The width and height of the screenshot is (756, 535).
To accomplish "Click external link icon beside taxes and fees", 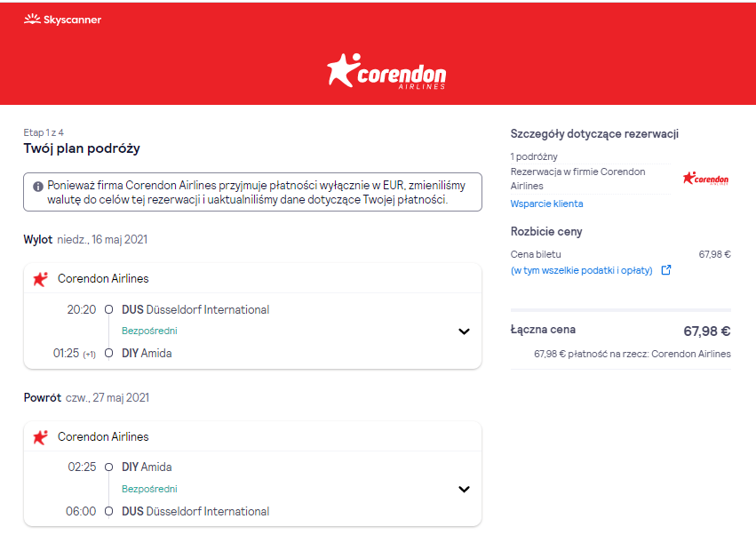I will tap(666, 270).
